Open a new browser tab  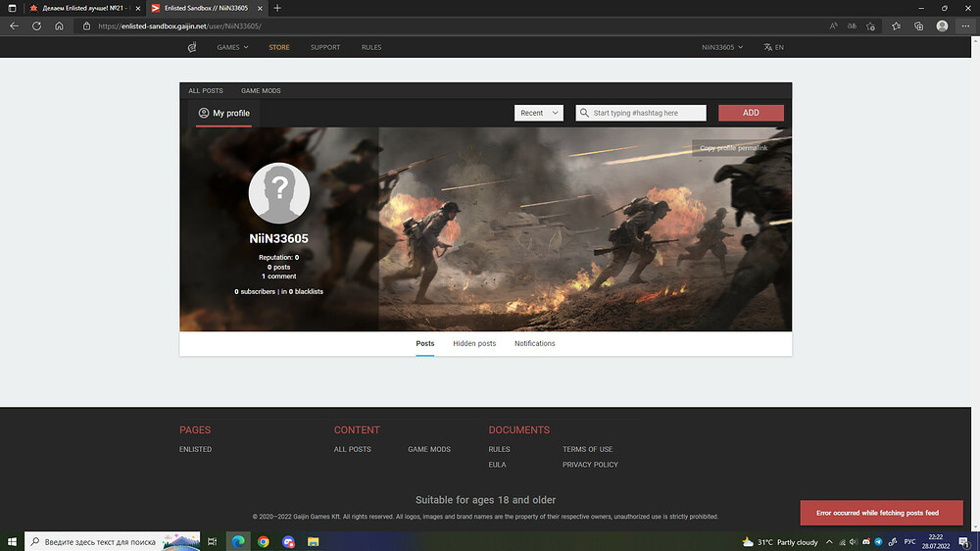click(277, 8)
